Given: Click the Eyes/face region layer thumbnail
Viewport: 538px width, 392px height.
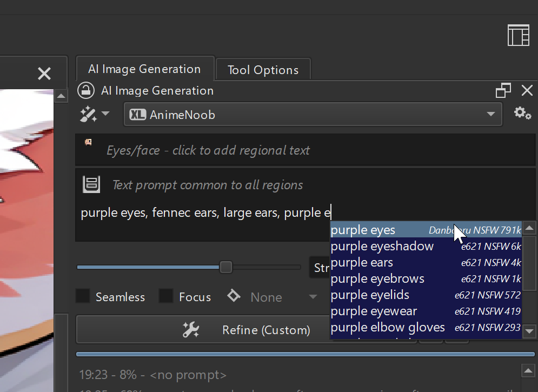Looking at the screenshot, I should 88,142.
